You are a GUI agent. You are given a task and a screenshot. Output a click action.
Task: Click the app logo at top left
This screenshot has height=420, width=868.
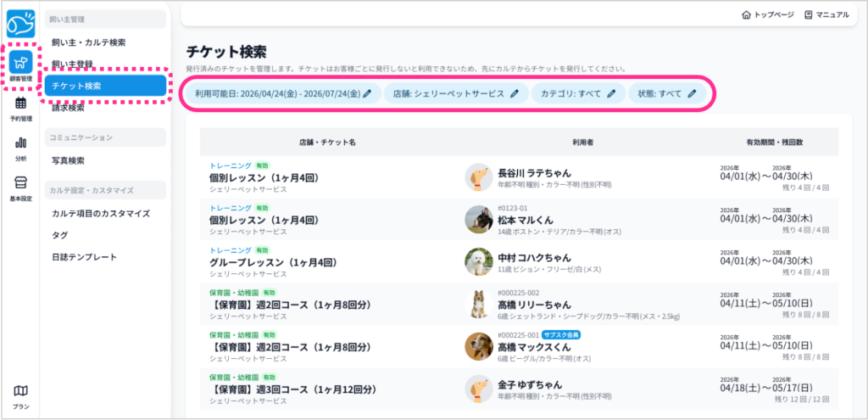(x=20, y=24)
